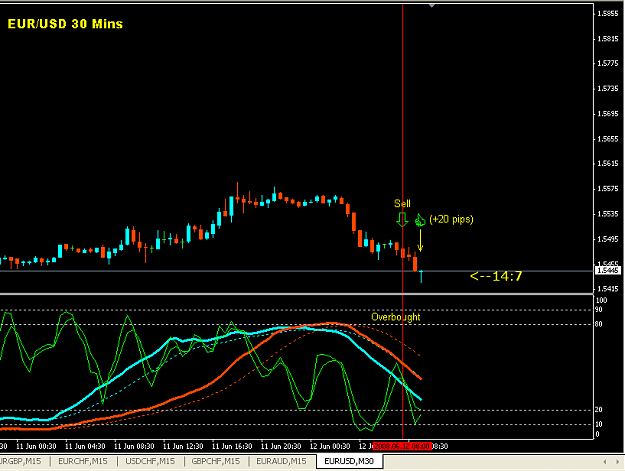The height and width of the screenshot is (471, 625).
Task: Select the yellow 'Sell' text label
Action: (x=402, y=204)
